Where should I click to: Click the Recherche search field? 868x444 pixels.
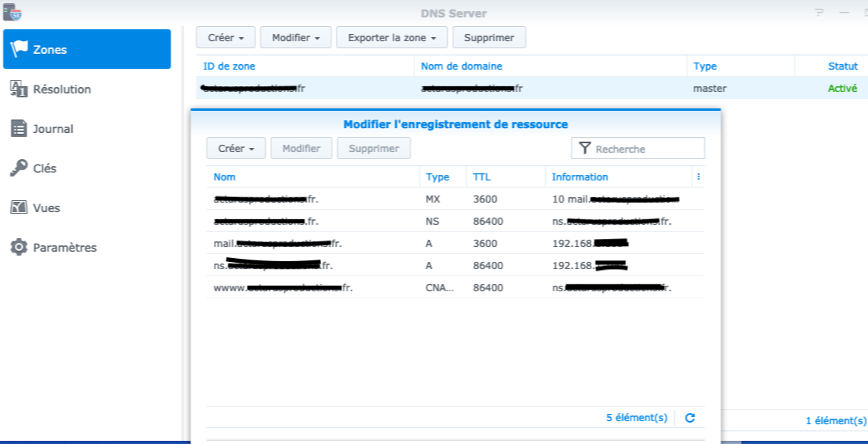coord(639,148)
